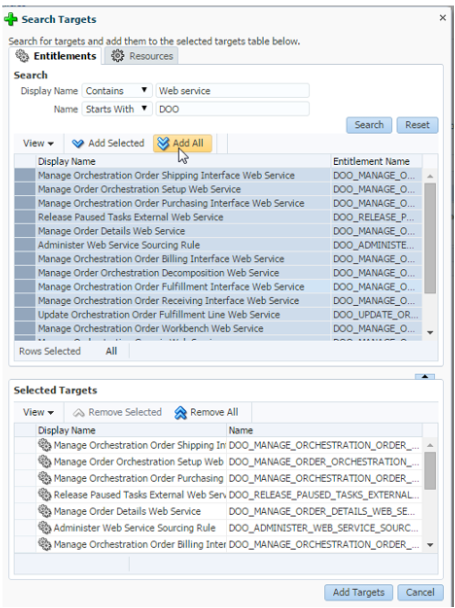Viewport: 455px width, 608px height.
Task: Select Manage Orchestration Order Receiving Interface Web Service row
Action: (218, 301)
